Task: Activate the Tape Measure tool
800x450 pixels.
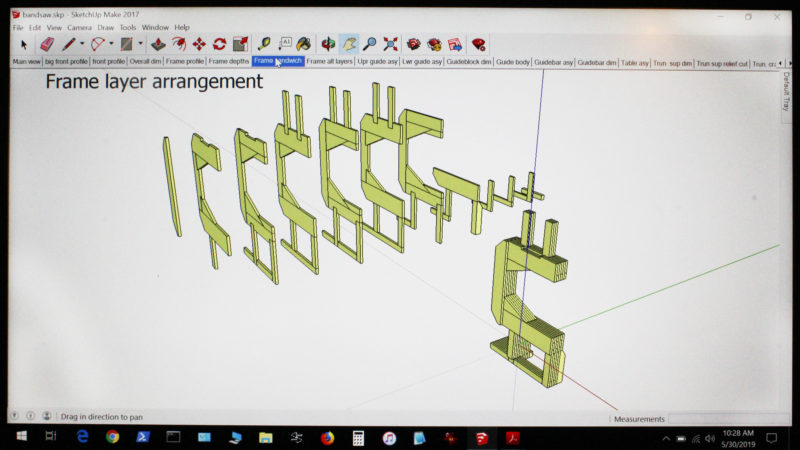Action: point(264,45)
